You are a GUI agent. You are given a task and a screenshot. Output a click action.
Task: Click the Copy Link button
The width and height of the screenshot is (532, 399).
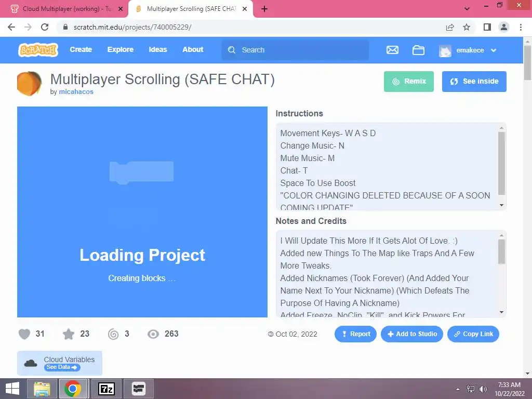(473, 334)
